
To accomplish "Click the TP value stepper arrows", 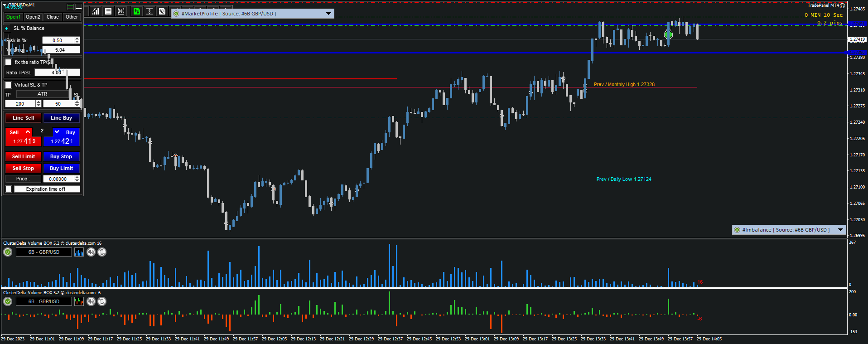I will click(x=39, y=104).
